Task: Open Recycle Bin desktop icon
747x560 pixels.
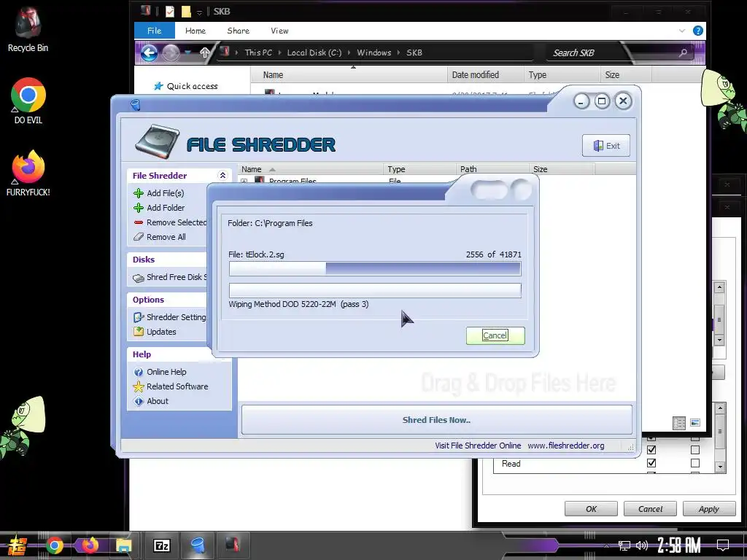Action: tap(28, 29)
